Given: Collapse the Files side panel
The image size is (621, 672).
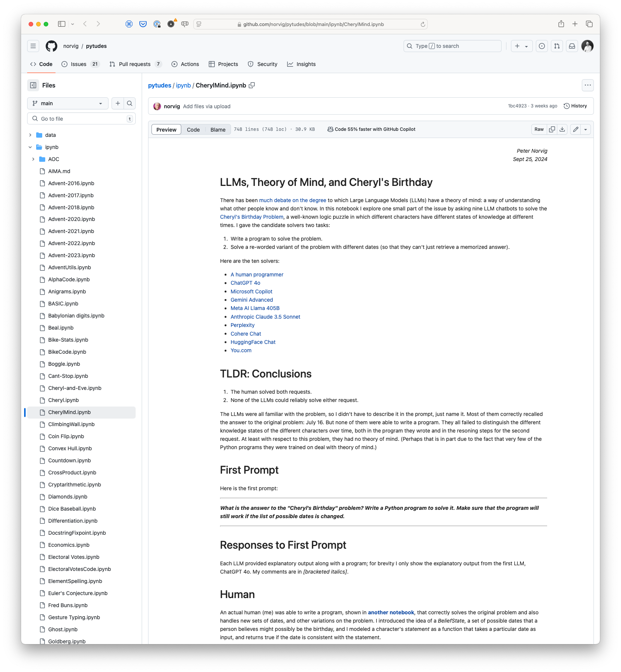Looking at the screenshot, I should [x=33, y=85].
